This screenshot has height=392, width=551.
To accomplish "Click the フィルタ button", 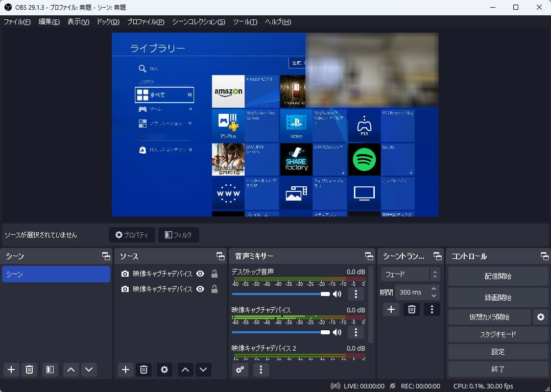I will 179,235.
